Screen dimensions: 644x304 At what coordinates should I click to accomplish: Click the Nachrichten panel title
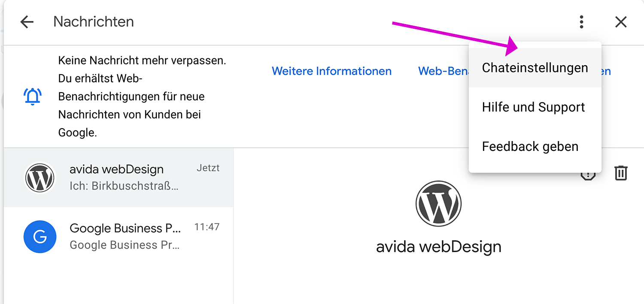94,21
